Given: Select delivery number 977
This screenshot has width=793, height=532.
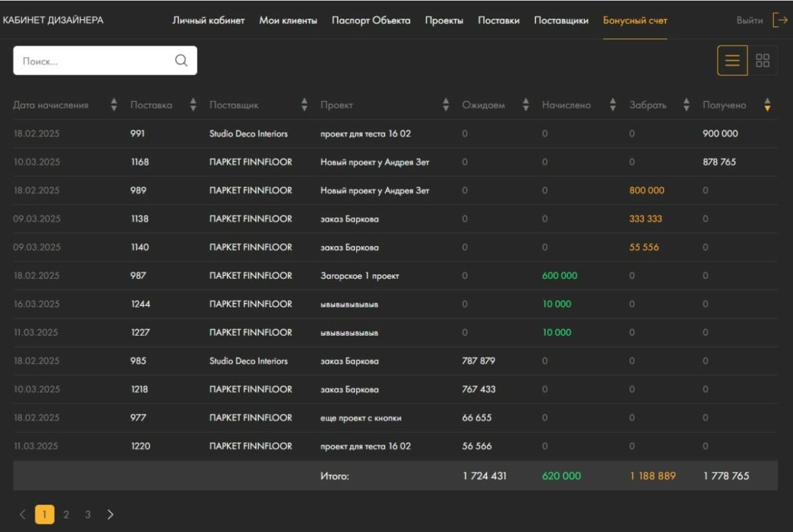Looking at the screenshot, I should tap(138, 418).
